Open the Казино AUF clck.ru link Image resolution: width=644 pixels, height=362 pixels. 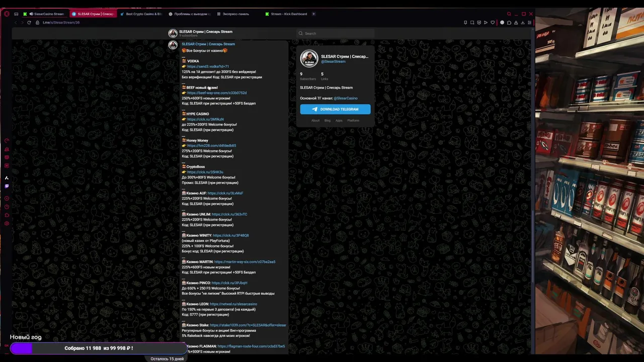(225, 193)
